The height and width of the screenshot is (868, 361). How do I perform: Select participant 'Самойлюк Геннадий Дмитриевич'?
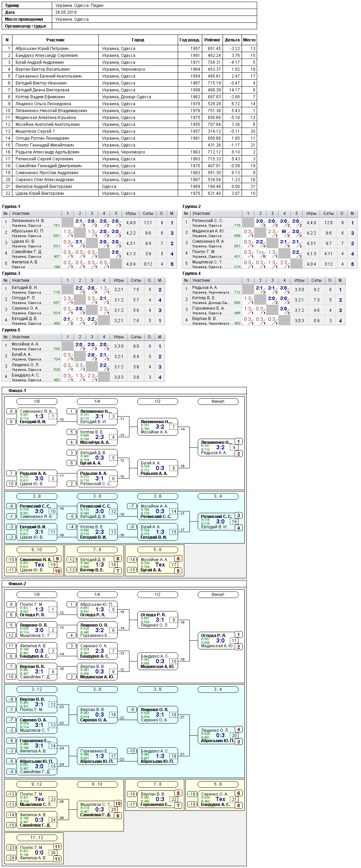pos(49,166)
